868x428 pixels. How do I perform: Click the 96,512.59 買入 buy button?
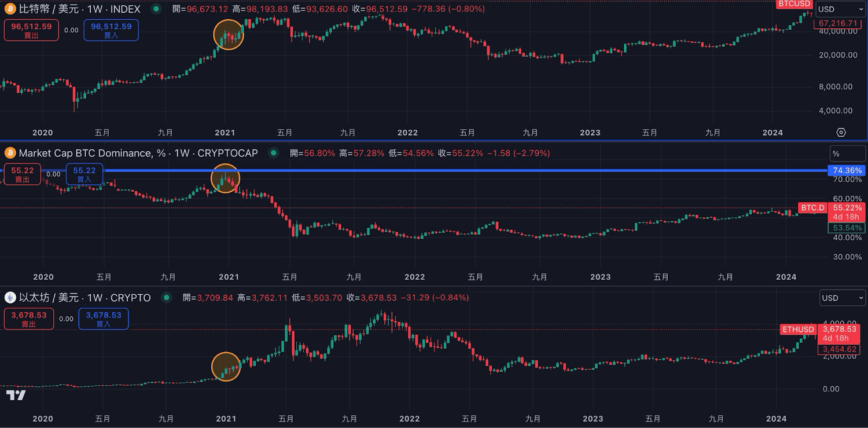click(111, 30)
